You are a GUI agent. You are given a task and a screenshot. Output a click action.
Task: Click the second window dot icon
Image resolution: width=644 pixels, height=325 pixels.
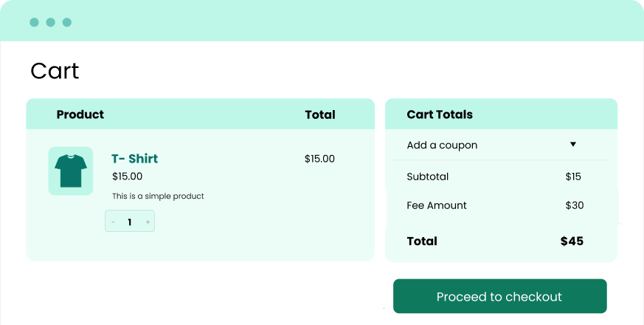click(x=50, y=22)
